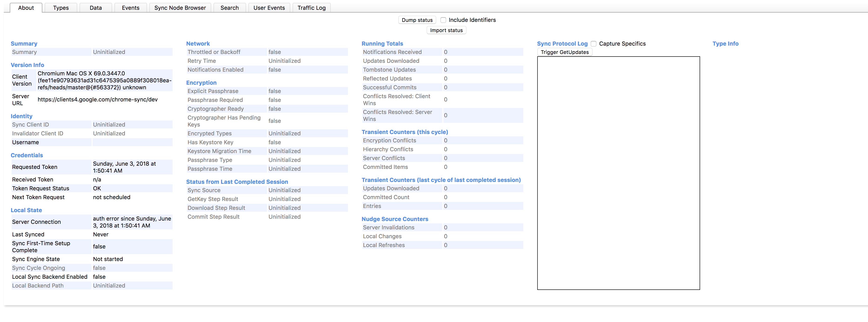Click the Import status button

pos(446,30)
